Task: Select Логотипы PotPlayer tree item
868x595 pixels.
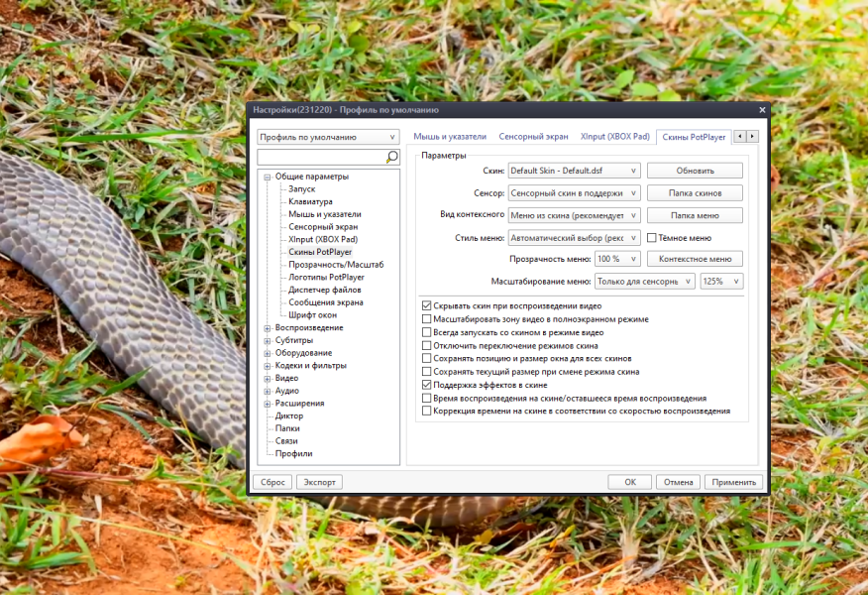Action: click(x=326, y=277)
